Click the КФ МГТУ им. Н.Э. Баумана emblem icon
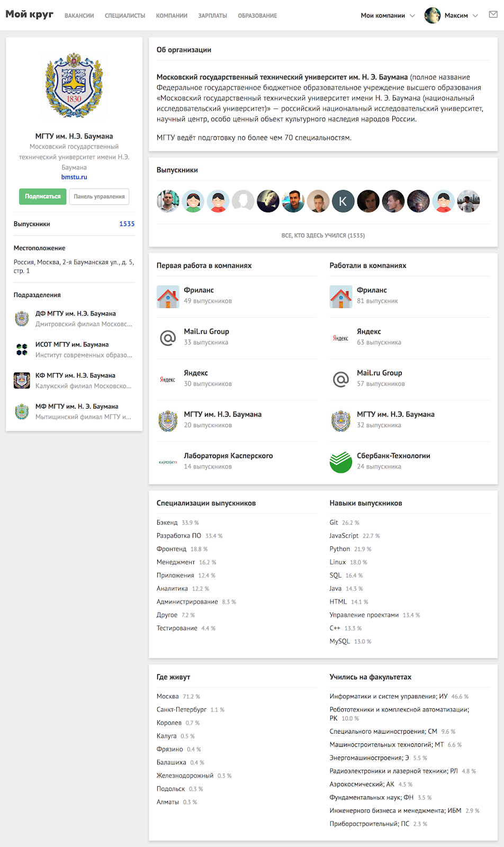The image size is (504, 847). [22, 380]
